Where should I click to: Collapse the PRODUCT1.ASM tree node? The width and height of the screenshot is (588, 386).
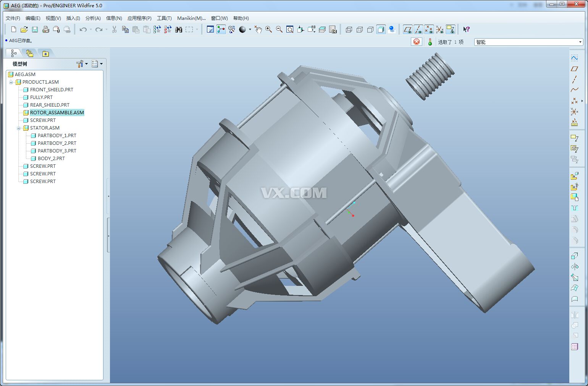point(11,82)
